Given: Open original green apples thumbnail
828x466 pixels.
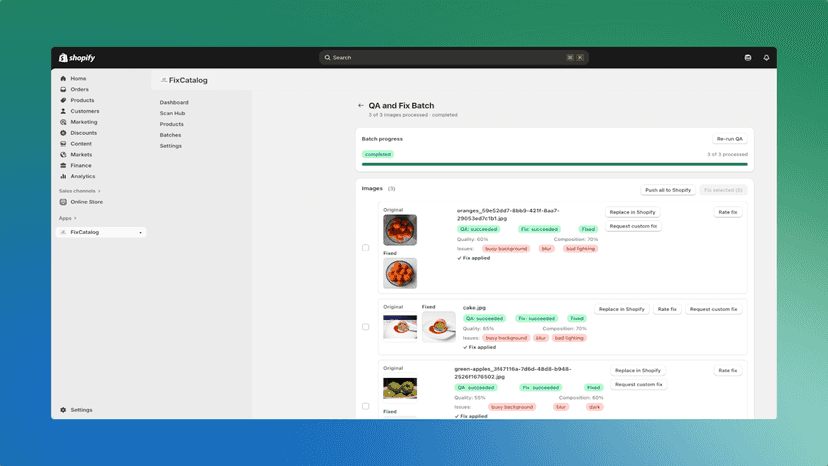Looking at the screenshot, I should coord(400,388).
